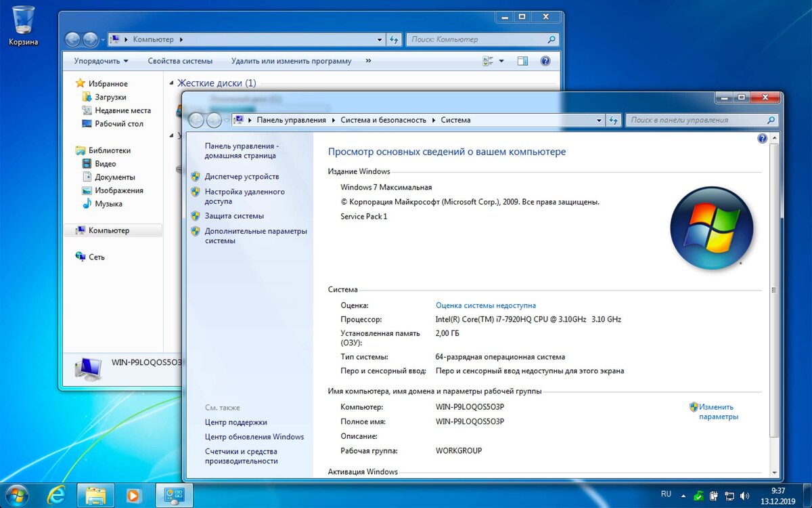This screenshot has height=508, width=812.
Task: Switch keyboard layout via the RU indicator
Action: (666, 494)
